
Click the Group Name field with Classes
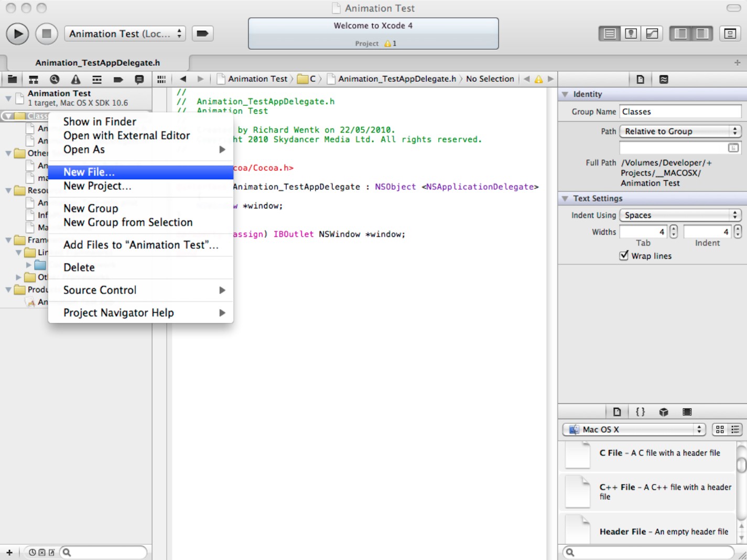click(x=680, y=112)
